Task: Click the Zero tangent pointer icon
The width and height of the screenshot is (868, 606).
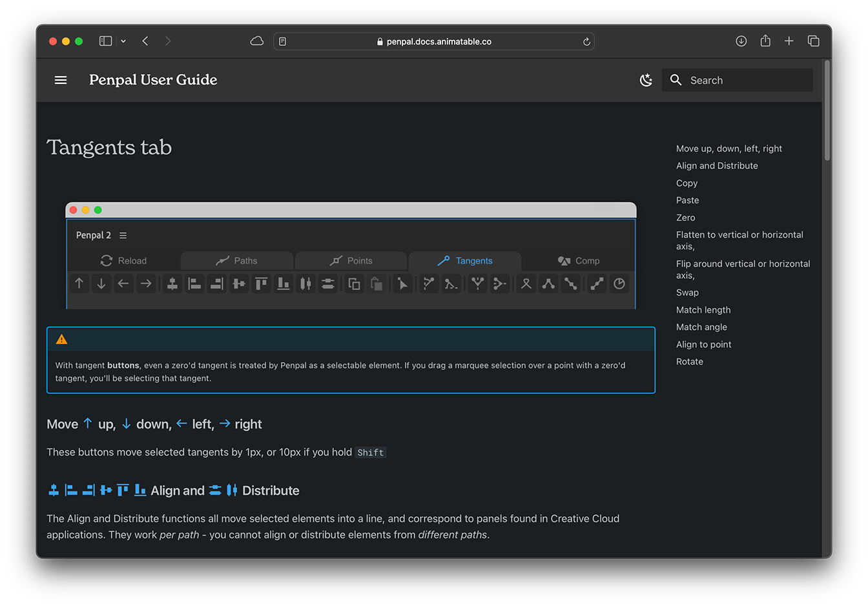Action: point(403,283)
